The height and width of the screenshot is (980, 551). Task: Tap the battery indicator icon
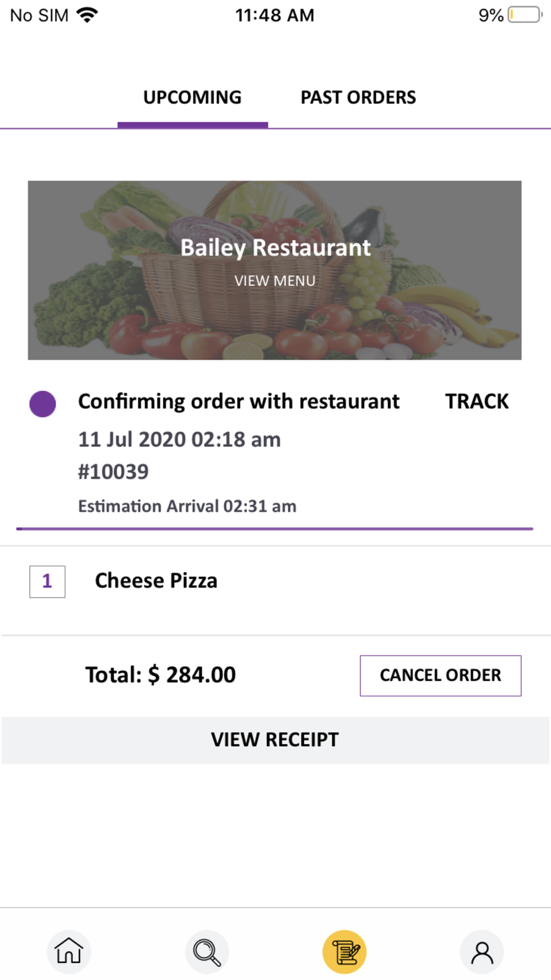tap(525, 15)
